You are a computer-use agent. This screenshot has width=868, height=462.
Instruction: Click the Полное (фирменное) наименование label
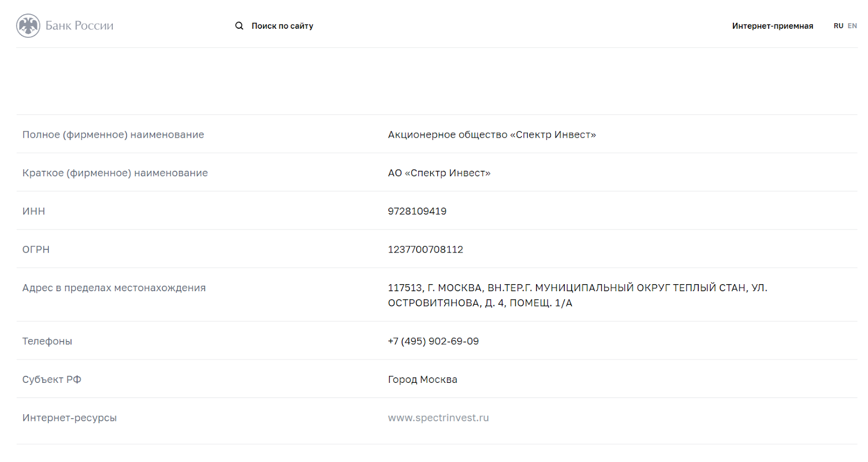click(113, 134)
